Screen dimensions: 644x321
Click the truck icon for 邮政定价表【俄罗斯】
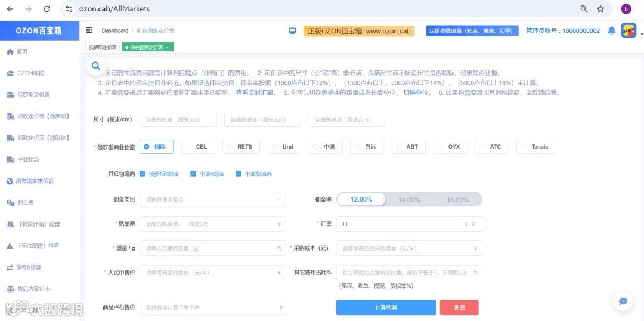[x=10, y=116]
